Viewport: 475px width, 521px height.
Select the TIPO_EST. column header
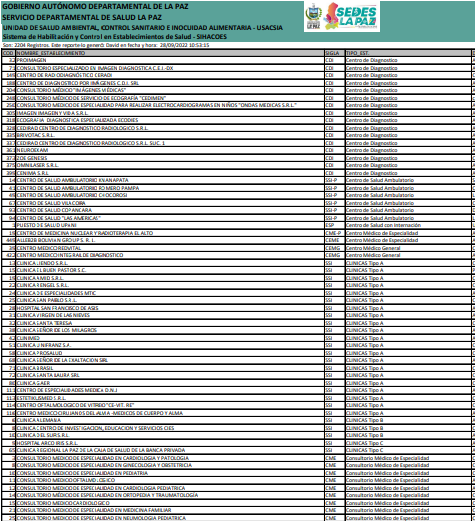click(408, 53)
